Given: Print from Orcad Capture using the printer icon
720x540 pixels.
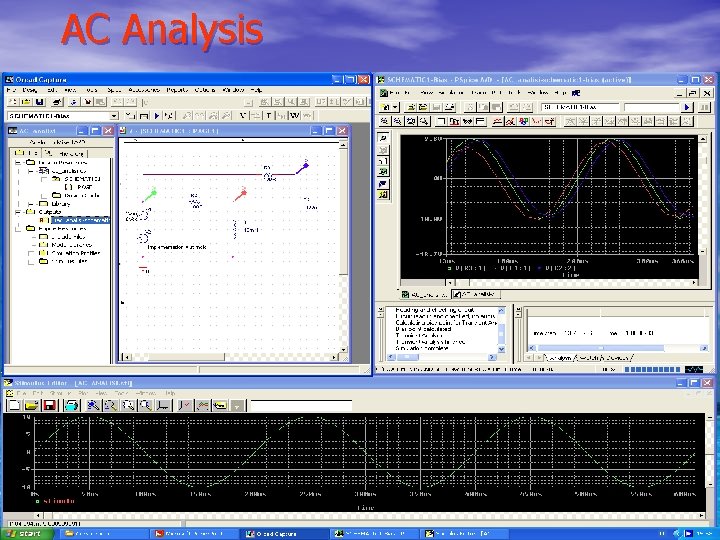Looking at the screenshot, I should (x=56, y=101).
